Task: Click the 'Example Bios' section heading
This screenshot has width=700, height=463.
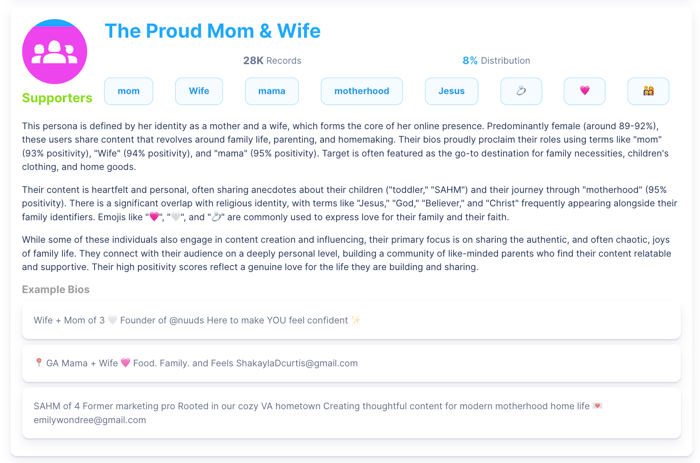Action: coord(56,289)
